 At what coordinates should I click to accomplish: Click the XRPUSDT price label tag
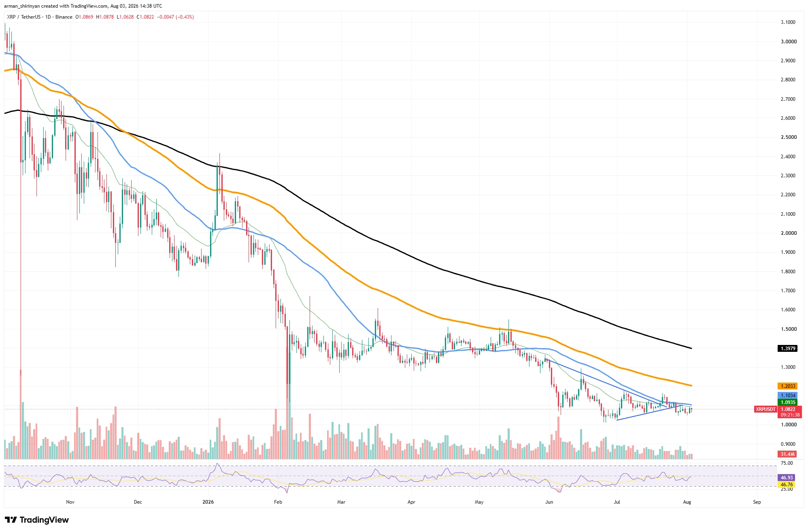pyautogui.click(x=765, y=409)
